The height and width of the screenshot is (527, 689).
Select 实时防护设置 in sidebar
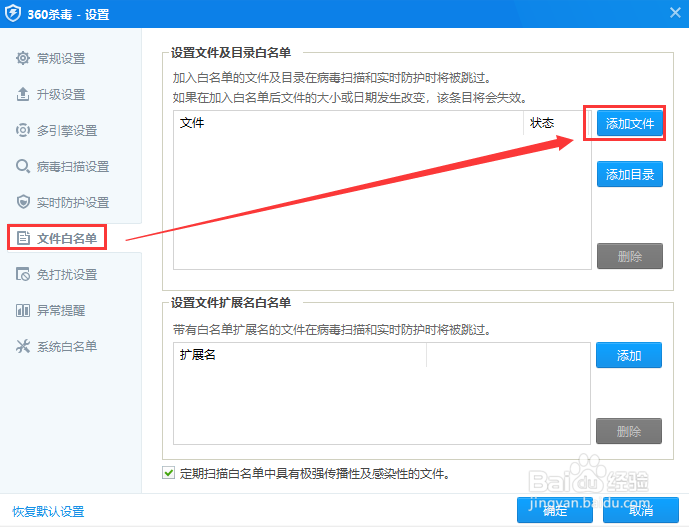point(73,203)
